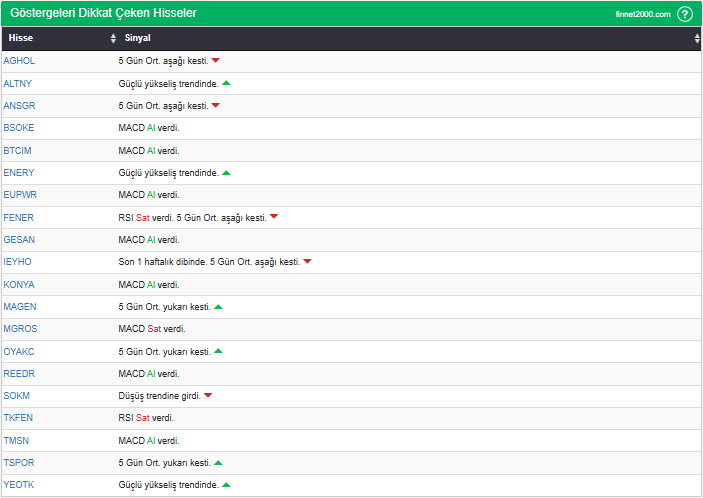Open the TMSN stock link
Image resolution: width=703 pixels, height=498 pixels.
[x=16, y=441]
